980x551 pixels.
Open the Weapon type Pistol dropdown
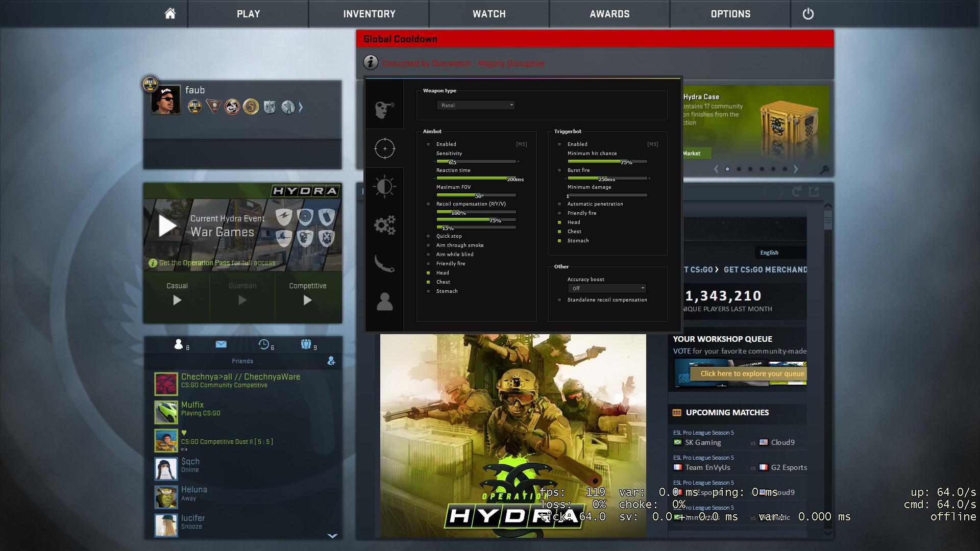476,105
